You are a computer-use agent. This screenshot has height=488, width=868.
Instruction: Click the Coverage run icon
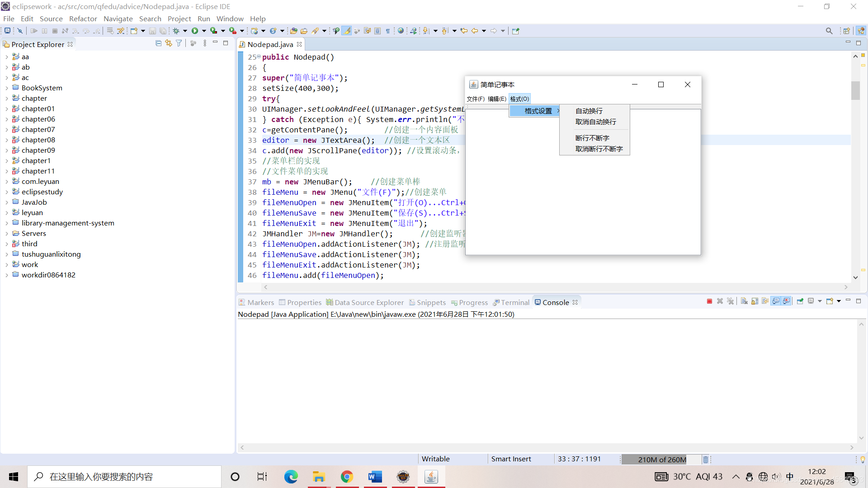click(214, 31)
